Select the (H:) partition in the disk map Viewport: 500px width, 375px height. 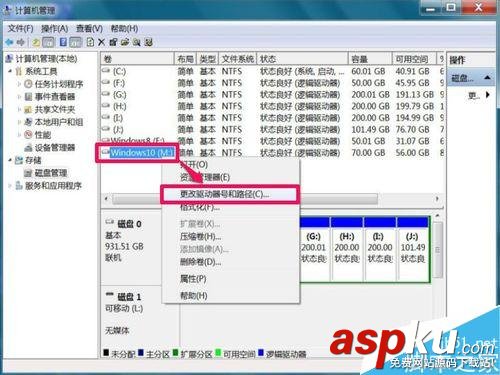point(347,250)
